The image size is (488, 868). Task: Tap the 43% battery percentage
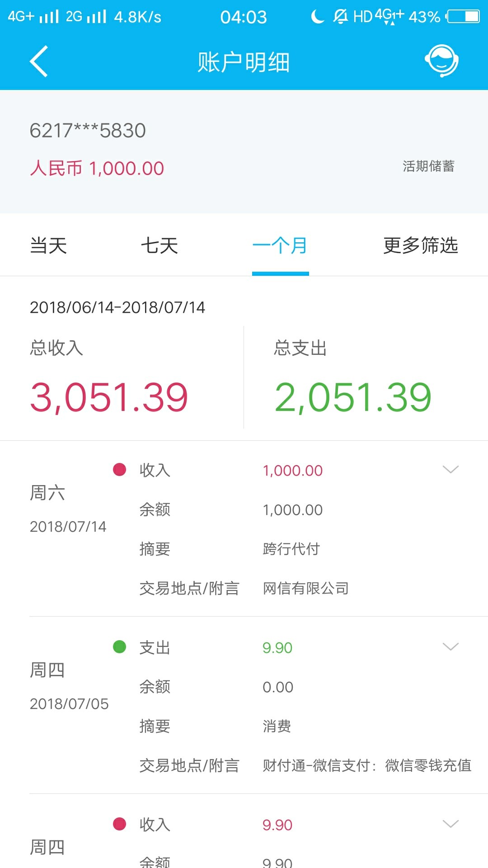(424, 17)
